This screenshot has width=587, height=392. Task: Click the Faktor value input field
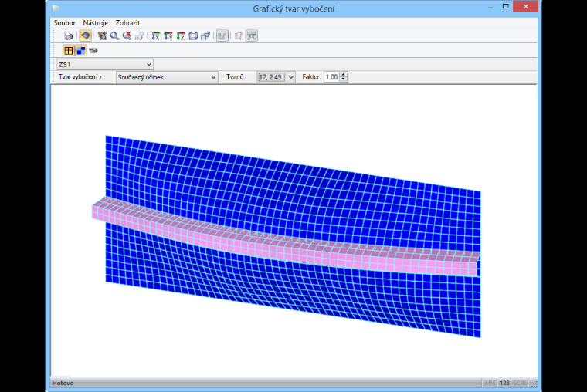click(331, 77)
